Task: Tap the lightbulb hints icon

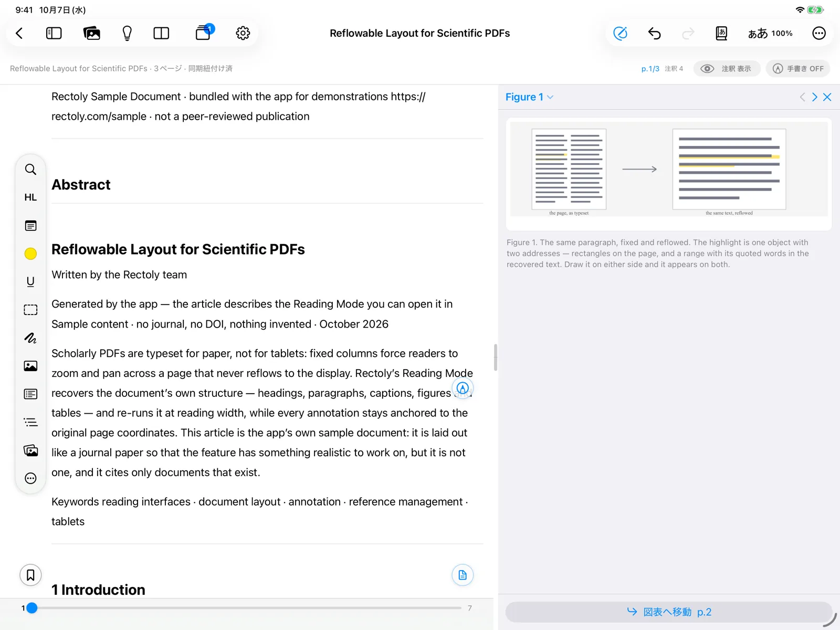Action: [127, 34]
